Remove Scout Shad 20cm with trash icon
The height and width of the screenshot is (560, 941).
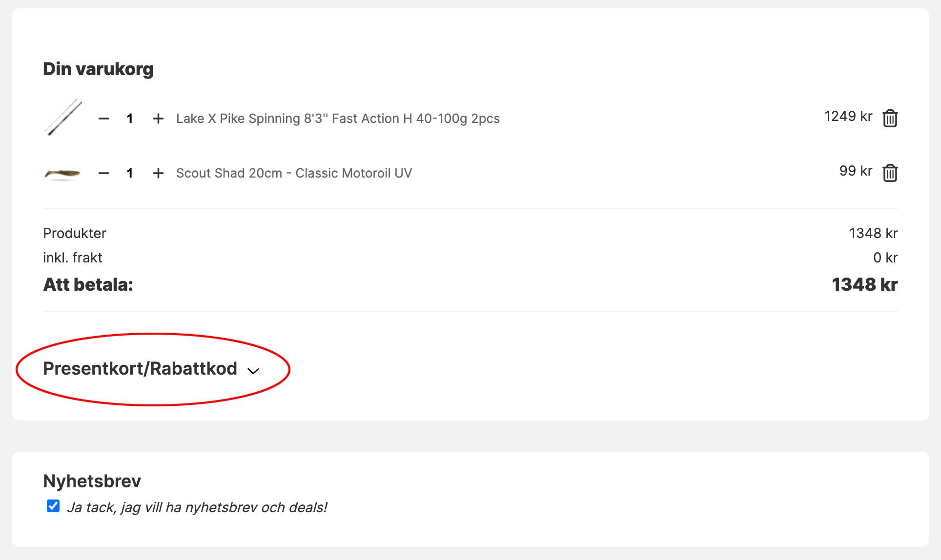point(890,173)
